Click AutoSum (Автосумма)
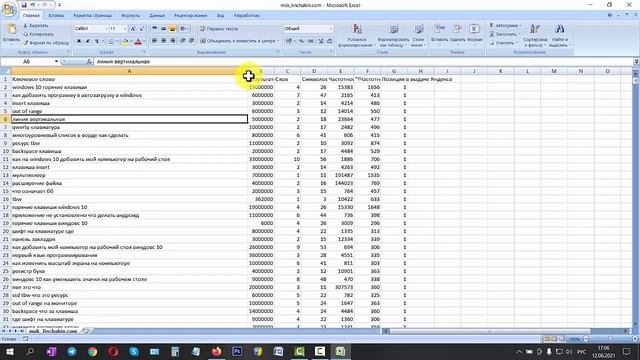 (x=504, y=25)
